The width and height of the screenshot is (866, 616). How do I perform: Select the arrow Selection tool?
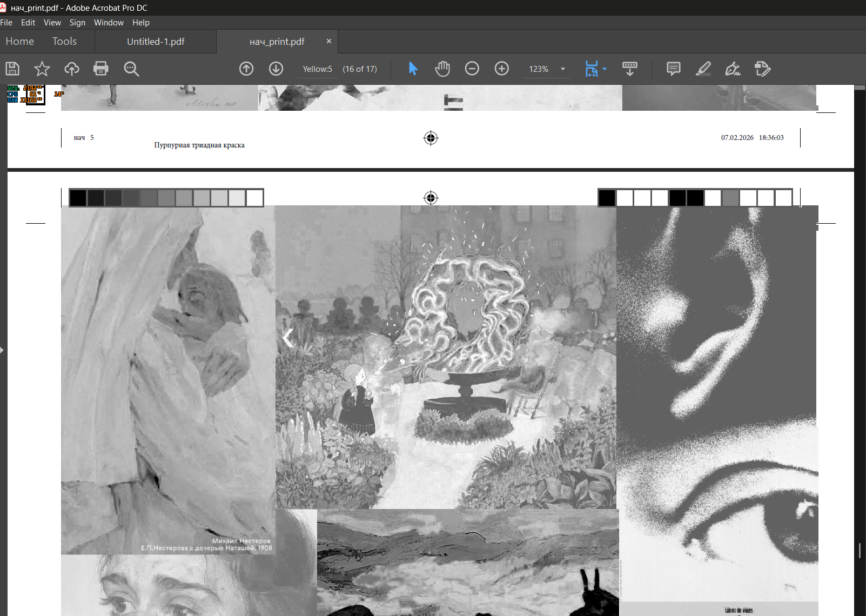coord(413,69)
